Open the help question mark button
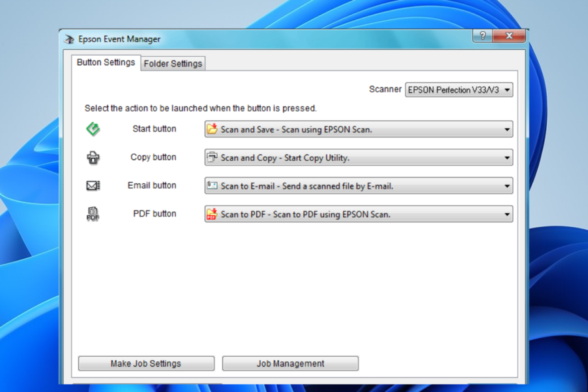 pos(482,36)
